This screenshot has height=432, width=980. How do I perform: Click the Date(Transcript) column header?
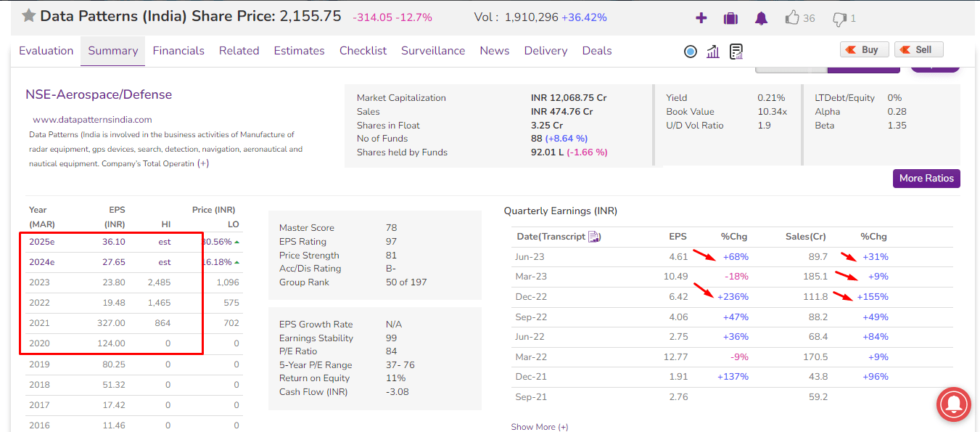[x=558, y=237]
